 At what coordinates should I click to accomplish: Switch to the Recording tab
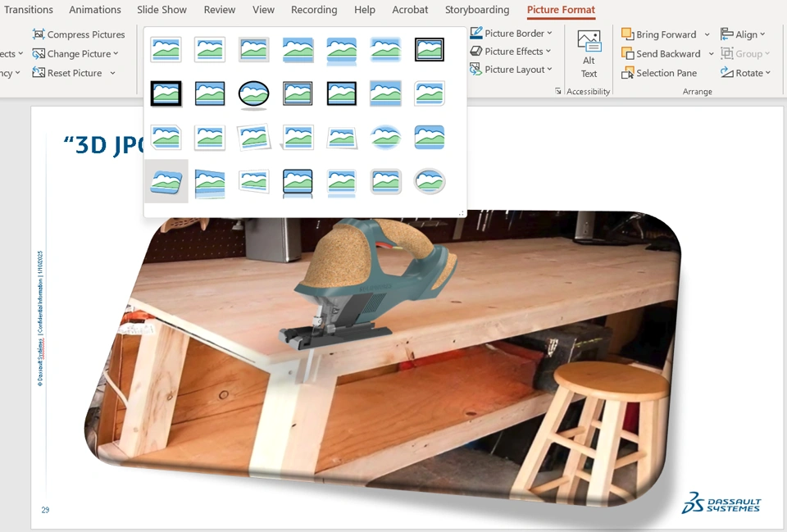click(x=314, y=10)
